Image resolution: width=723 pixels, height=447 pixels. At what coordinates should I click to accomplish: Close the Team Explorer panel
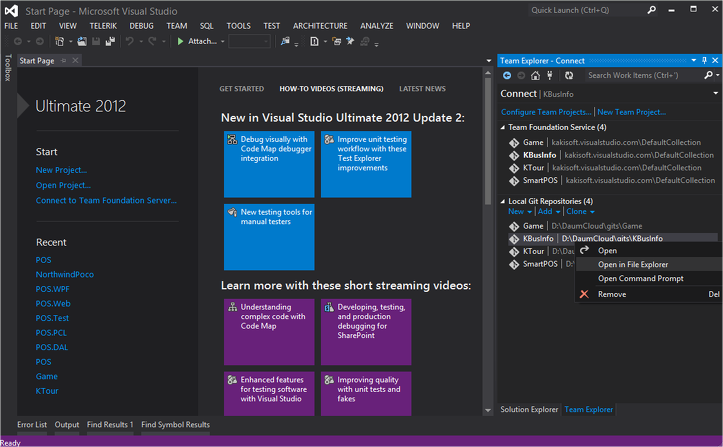[715, 60]
